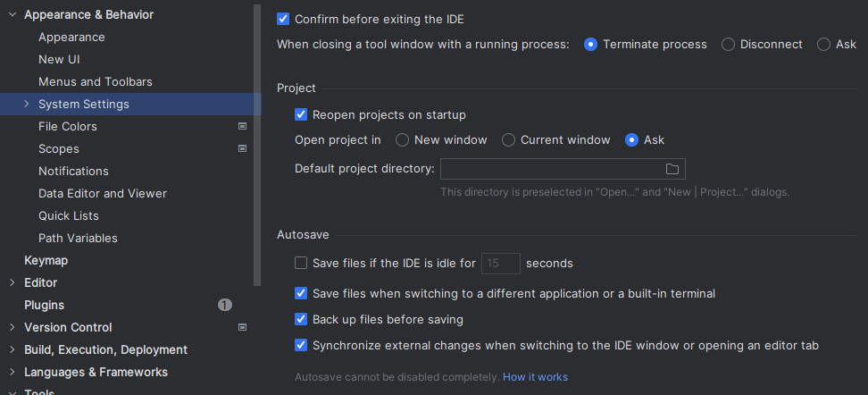Click the folder browse icon in directory field
This screenshot has width=868, height=395.
672,169
